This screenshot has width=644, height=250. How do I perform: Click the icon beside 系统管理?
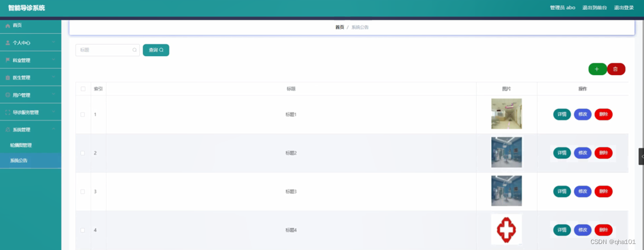pos(8,130)
